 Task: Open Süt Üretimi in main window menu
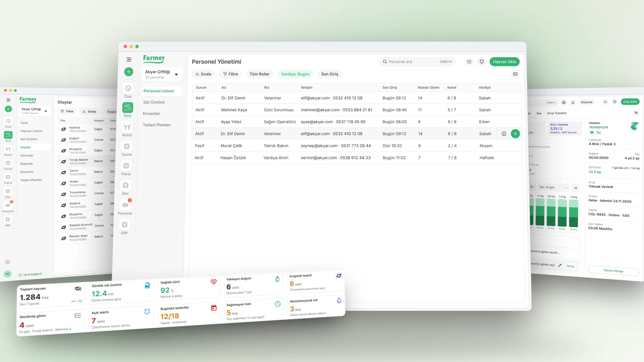154,102
